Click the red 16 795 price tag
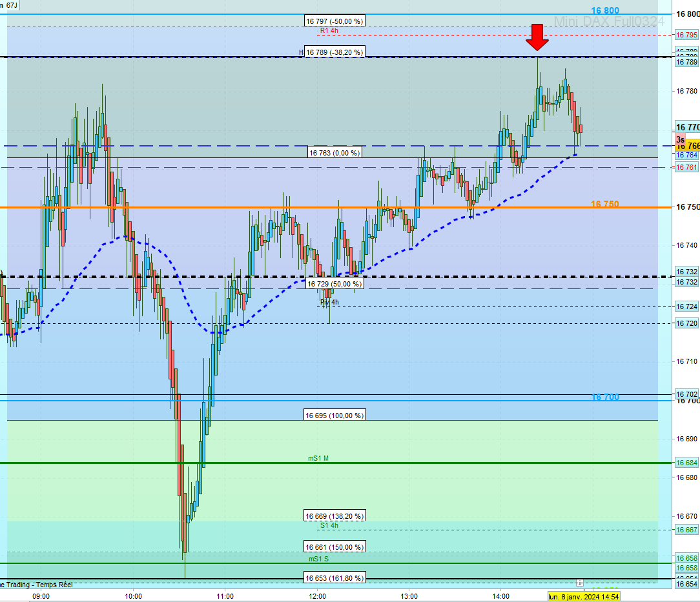700x602 pixels. tap(686, 35)
